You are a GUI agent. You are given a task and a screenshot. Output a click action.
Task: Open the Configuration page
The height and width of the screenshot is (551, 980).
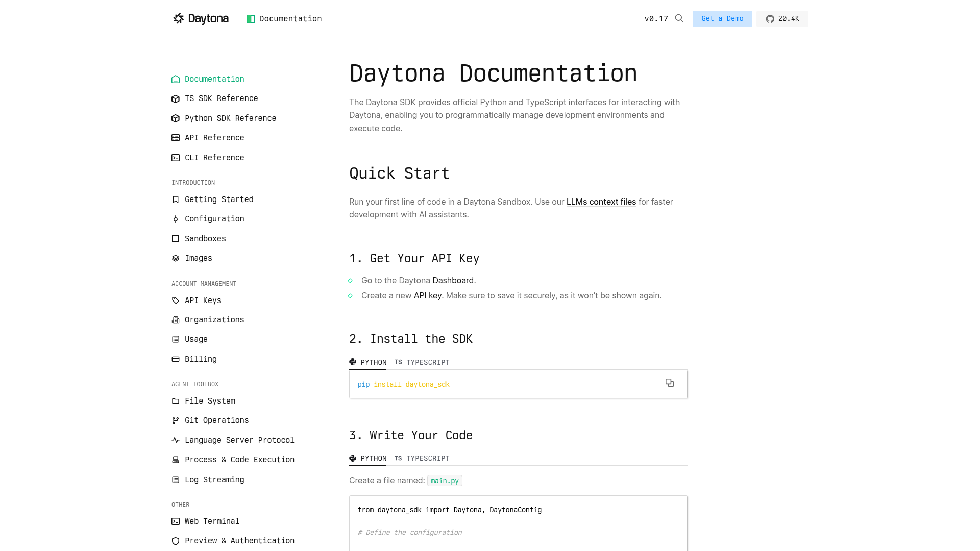(x=214, y=219)
